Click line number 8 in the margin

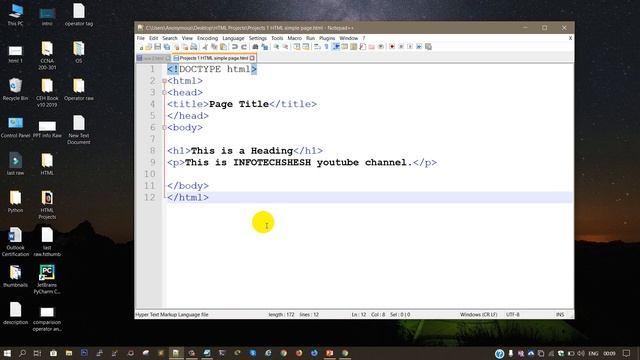click(152, 151)
